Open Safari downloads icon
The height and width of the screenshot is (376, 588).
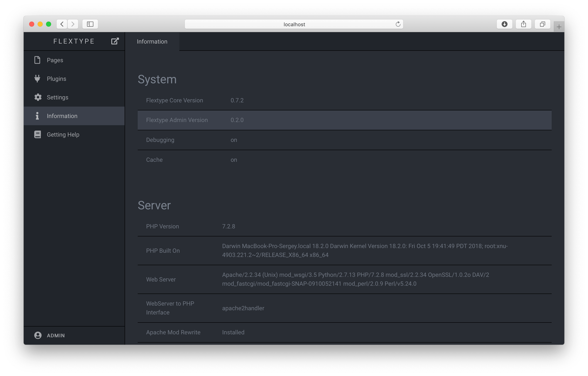tap(504, 24)
